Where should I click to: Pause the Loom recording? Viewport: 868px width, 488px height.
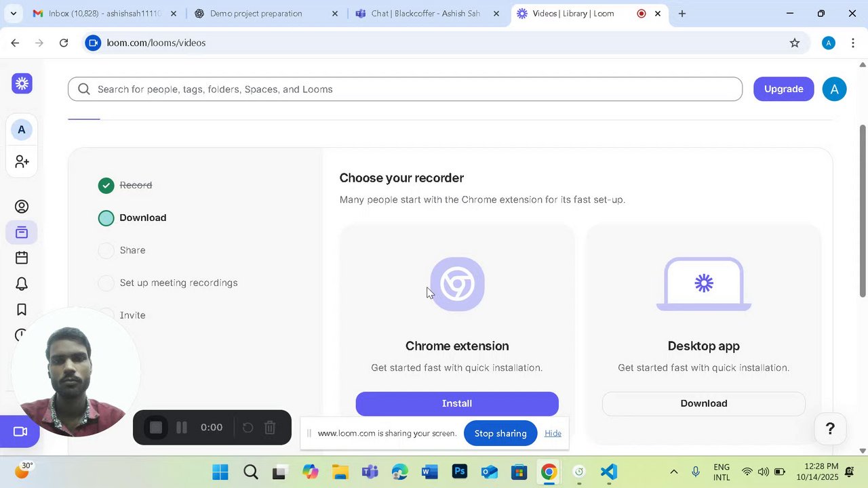click(x=181, y=428)
